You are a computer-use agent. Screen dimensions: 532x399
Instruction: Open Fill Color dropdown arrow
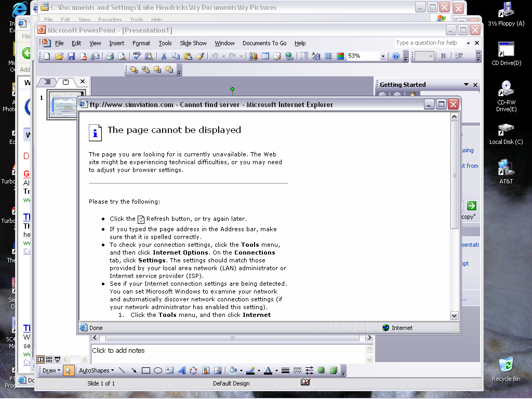(241, 370)
